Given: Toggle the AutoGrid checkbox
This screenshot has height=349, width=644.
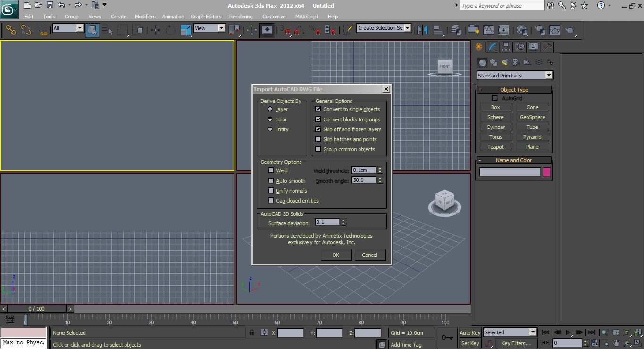Looking at the screenshot, I should tap(494, 98).
